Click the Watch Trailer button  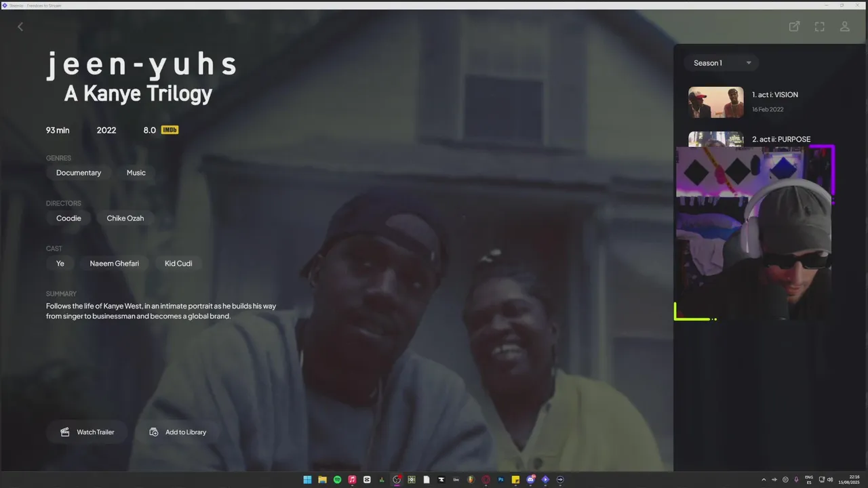click(x=87, y=432)
